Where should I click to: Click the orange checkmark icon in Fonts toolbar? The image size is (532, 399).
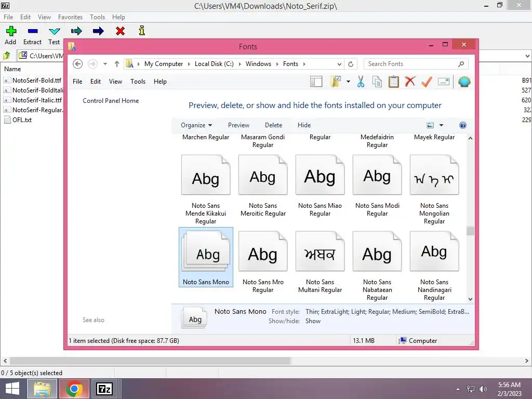click(x=427, y=82)
